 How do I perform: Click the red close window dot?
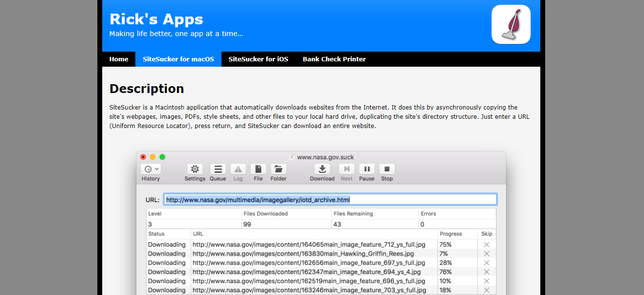(143, 157)
